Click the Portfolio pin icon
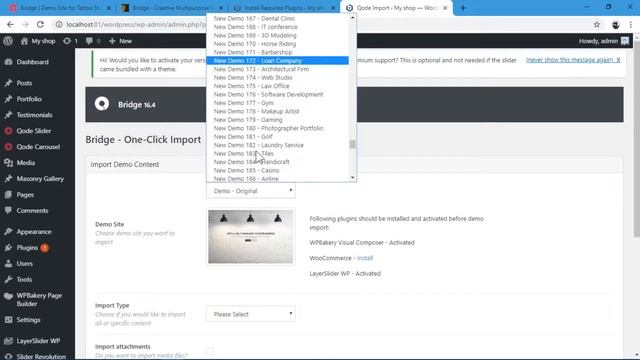Viewport: 640px width, 360px height. (x=8, y=99)
